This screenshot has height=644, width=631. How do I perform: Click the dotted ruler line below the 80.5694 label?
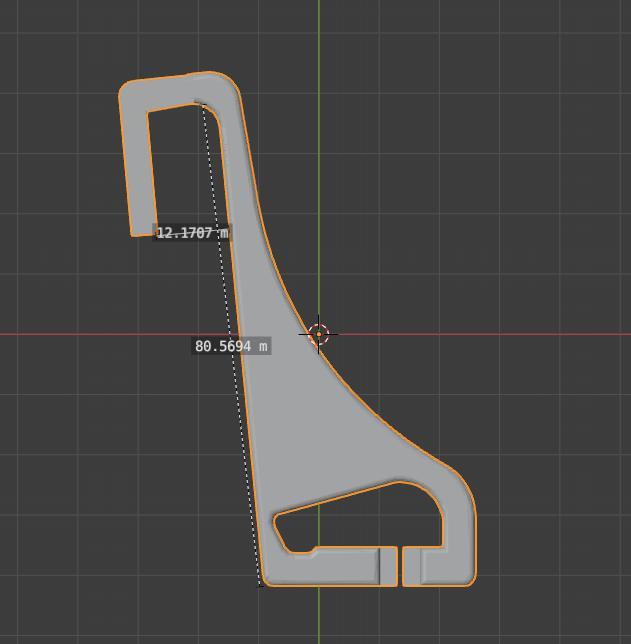pos(247,470)
